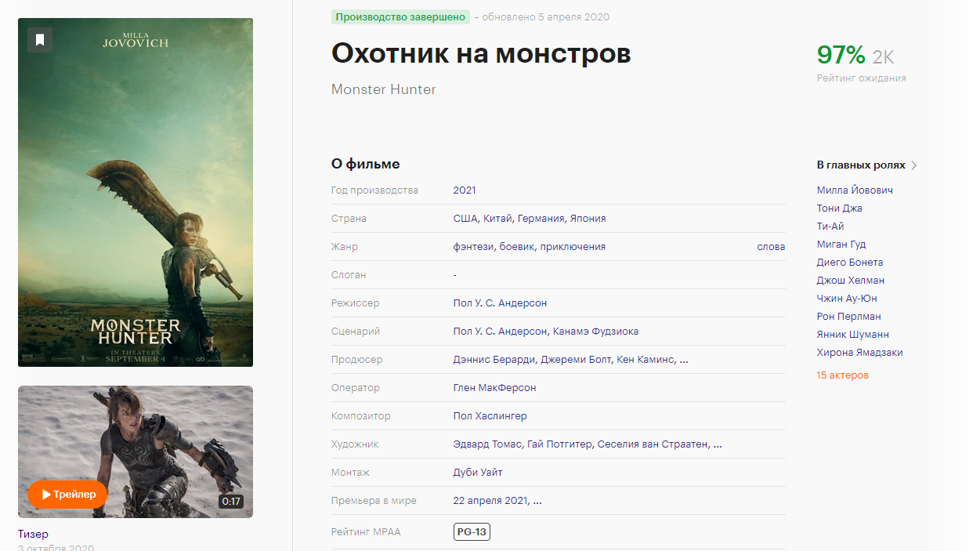Open editor Дуби Уайт

pyautogui.click(x=478, y=473)
